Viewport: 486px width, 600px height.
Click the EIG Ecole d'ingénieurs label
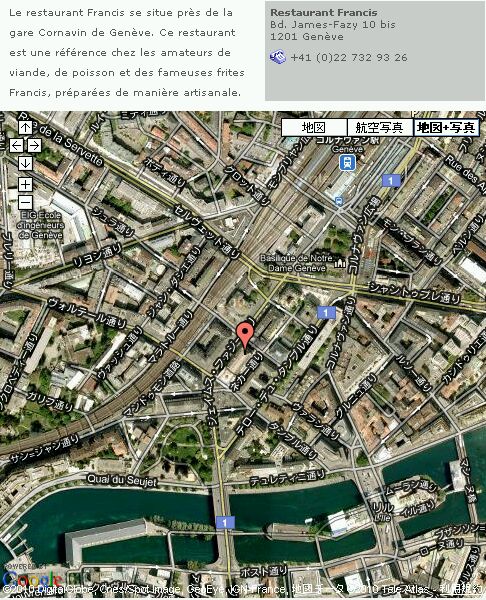[x=40, y=225]
